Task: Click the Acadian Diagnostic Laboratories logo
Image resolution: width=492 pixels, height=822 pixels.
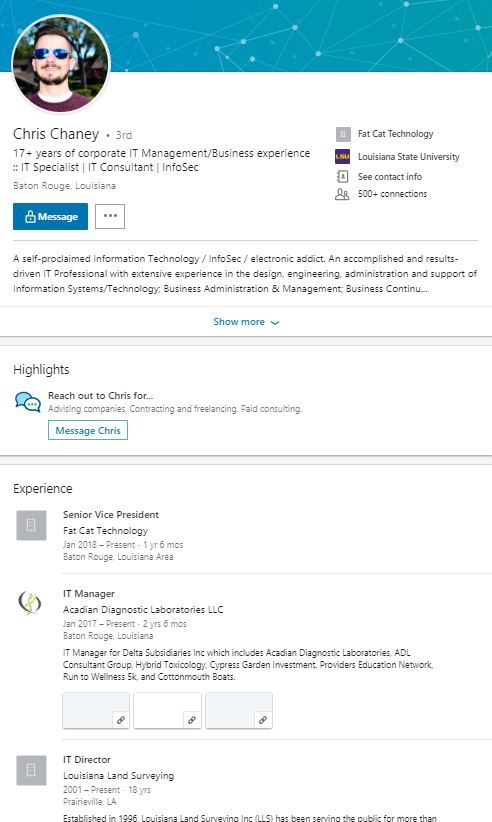Action: pyautogui.click(x=30, y=603)
